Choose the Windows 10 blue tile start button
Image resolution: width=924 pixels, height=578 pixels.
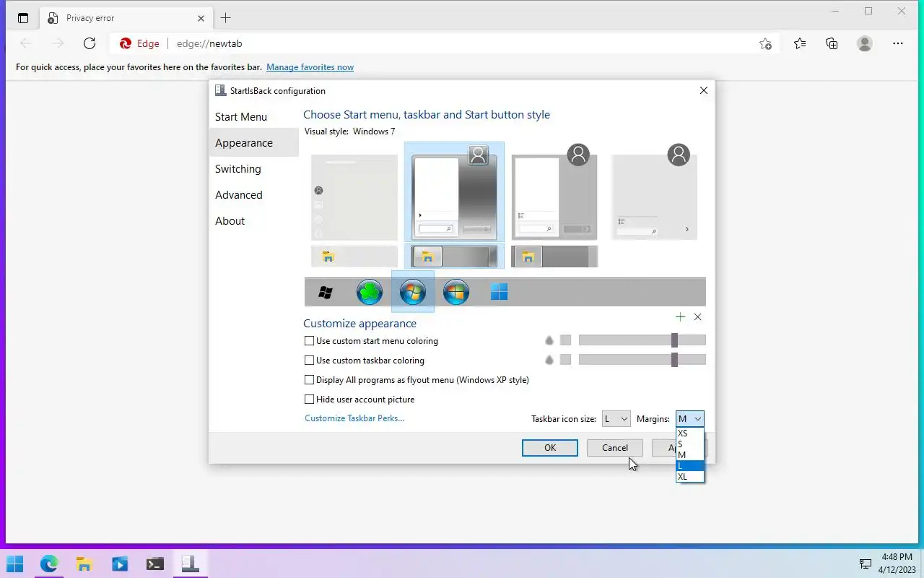[499, 292]
